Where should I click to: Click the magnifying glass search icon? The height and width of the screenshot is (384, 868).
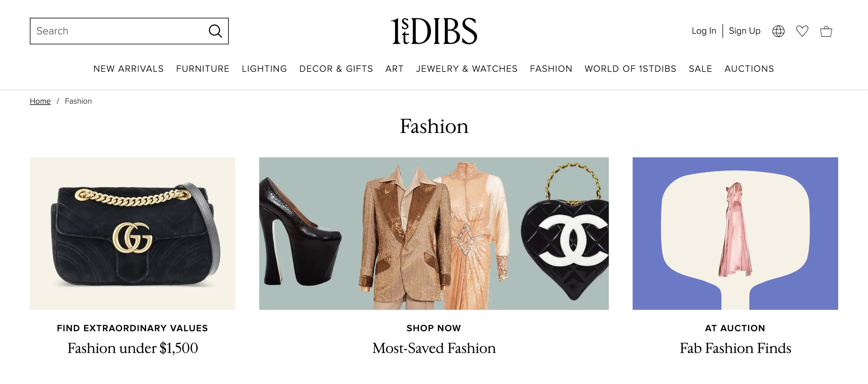(215, 31)
